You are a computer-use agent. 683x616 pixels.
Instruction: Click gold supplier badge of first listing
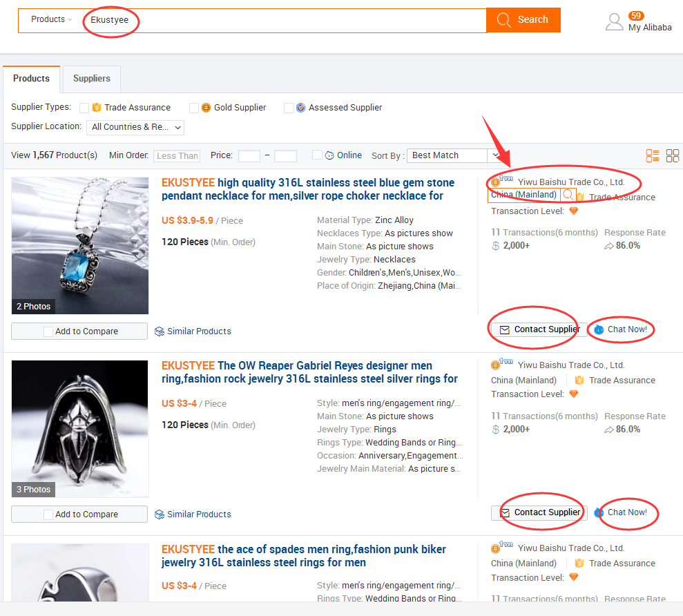496,182
